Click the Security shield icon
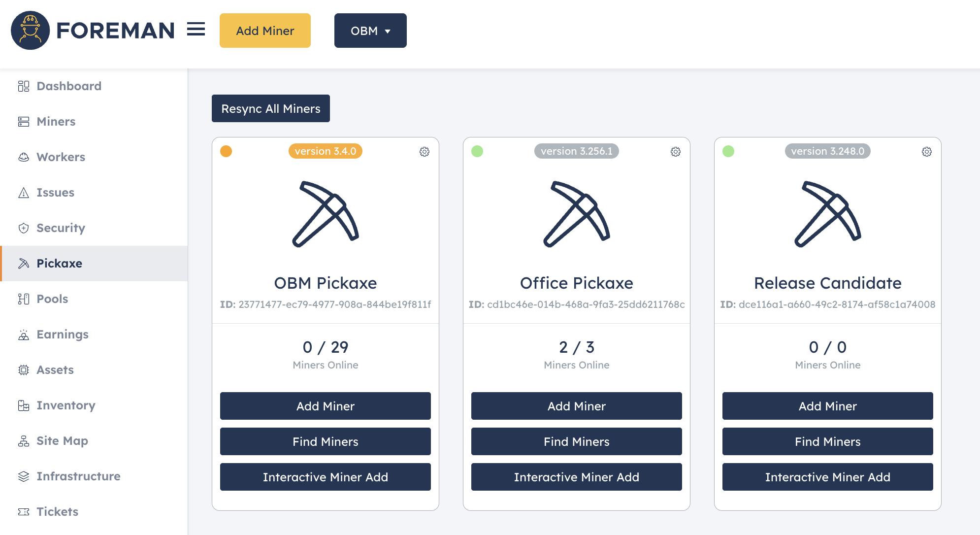 24,228
